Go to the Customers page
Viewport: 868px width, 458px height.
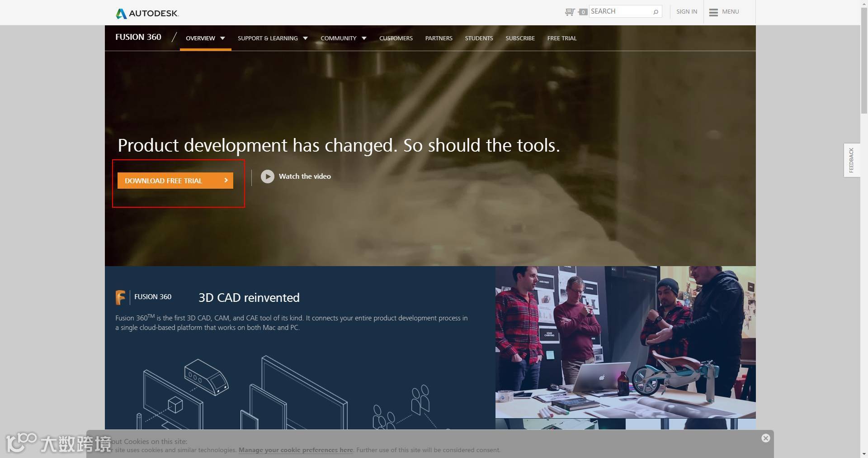coord(396,38)
